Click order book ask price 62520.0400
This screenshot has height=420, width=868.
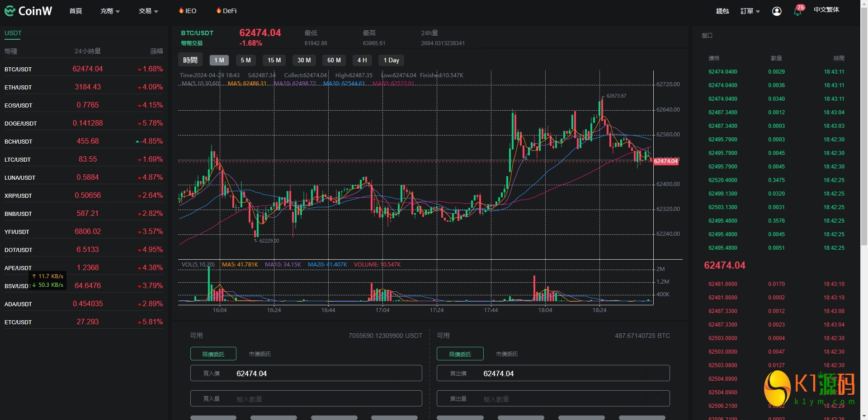coord(723,180)
